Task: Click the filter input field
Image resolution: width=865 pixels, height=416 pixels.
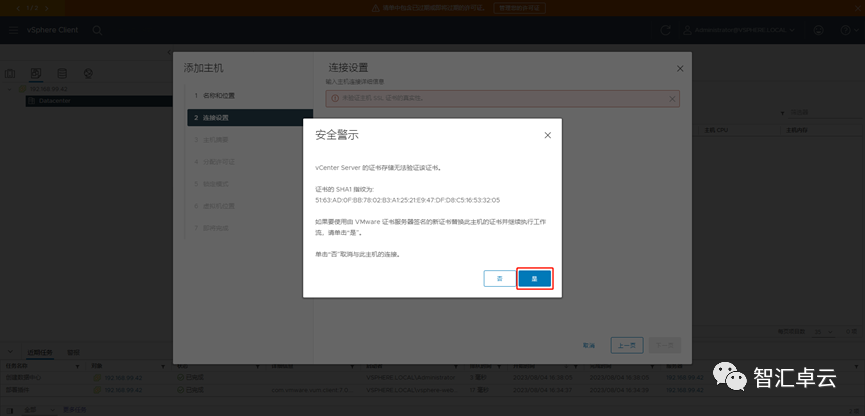Action: pyautogui.click(x=826, y=113)
